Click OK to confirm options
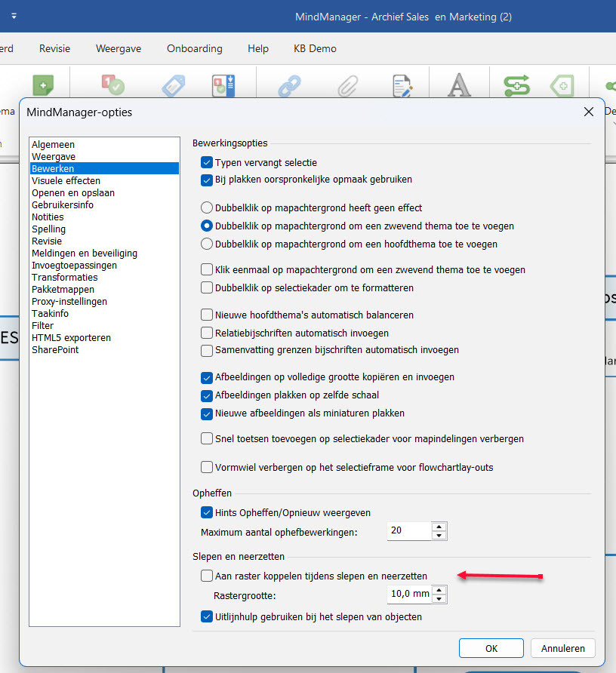This screenshot has width=616, height=673. pos(491,647)
